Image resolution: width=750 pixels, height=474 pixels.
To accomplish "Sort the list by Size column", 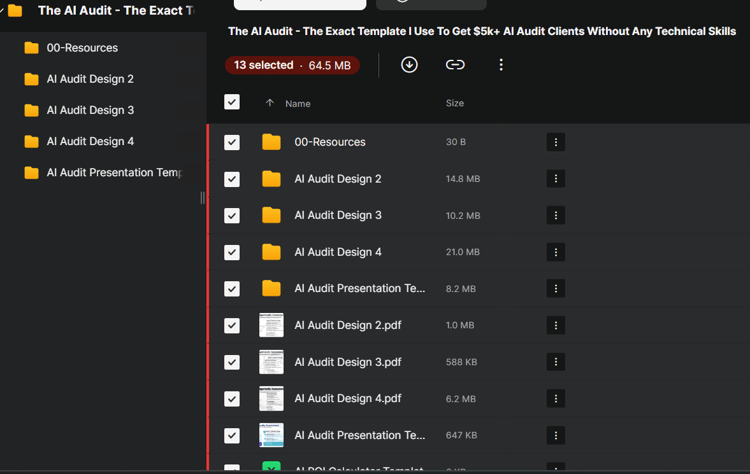I will tap(455, 103).
